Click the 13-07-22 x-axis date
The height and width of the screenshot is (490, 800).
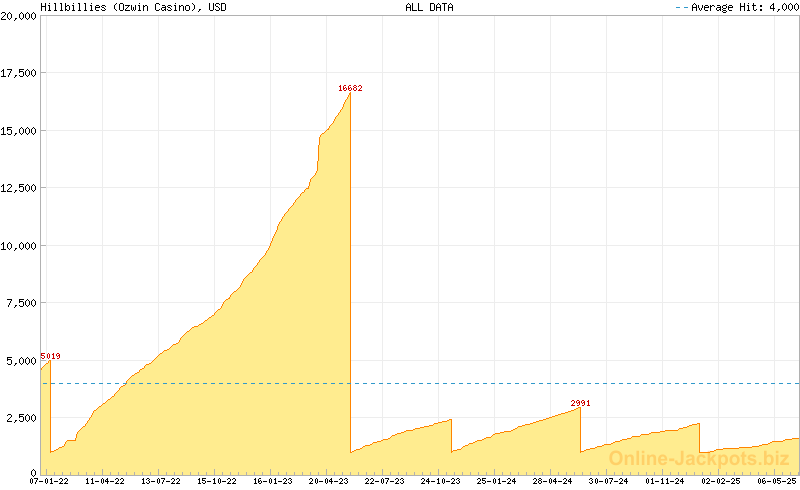click(161, 481)
